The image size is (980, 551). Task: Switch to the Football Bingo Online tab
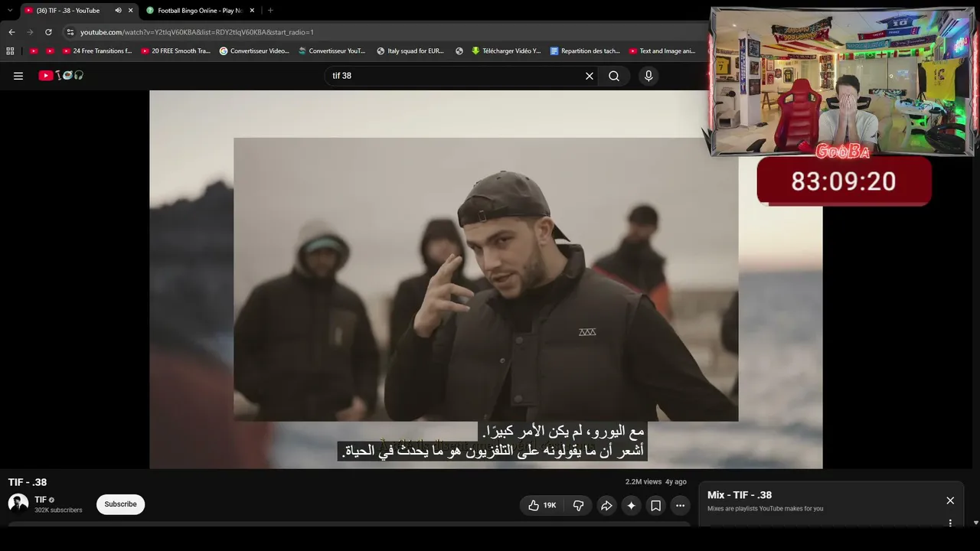[201, 11]
